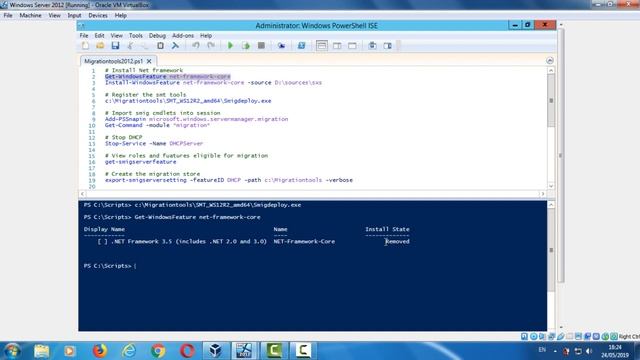Click the VirtualBox cube icon in taskbar
This screenshot has width=640, height=360.
[216, 351]
